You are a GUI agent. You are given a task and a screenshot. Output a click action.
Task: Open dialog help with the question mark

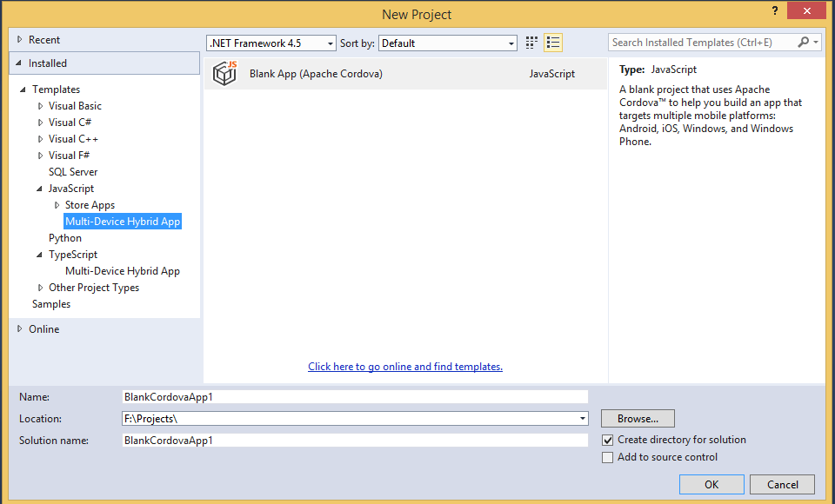(773, 10)
